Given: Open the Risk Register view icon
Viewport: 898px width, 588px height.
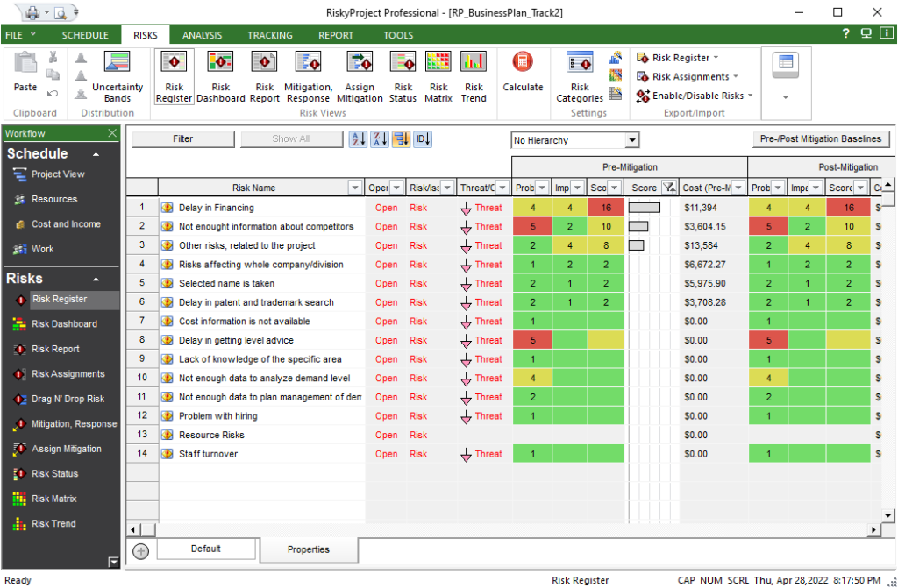Looking at the screenshot, I should (173, 74).
